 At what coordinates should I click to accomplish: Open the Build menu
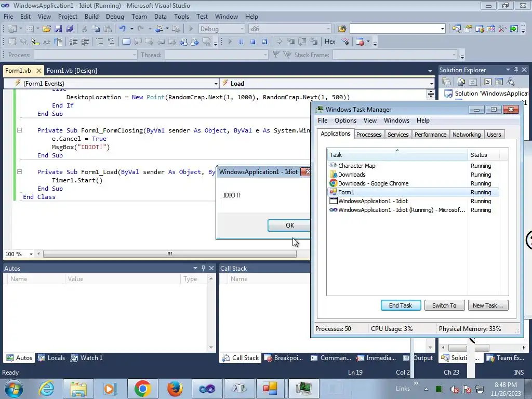click(x=91, y=16)
